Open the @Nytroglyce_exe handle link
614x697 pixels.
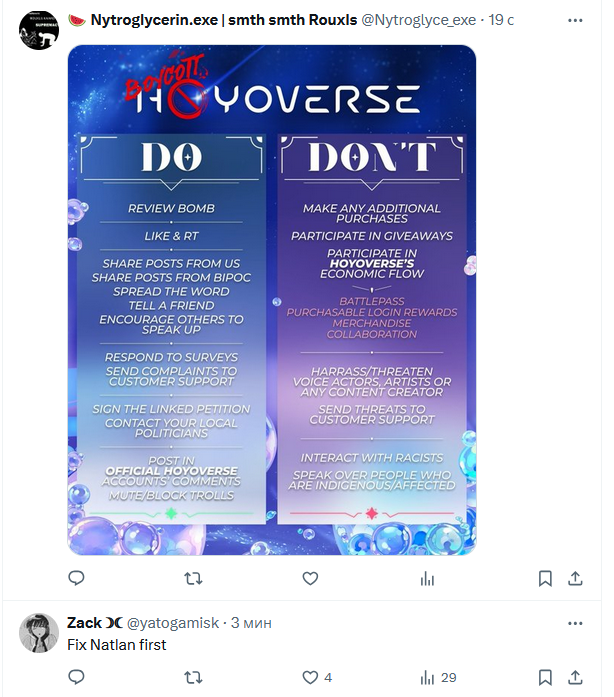coord(418,20)
